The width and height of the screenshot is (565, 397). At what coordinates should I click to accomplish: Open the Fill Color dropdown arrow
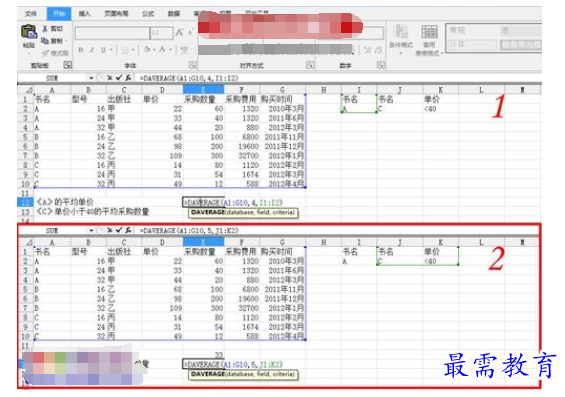coord(154,49)
